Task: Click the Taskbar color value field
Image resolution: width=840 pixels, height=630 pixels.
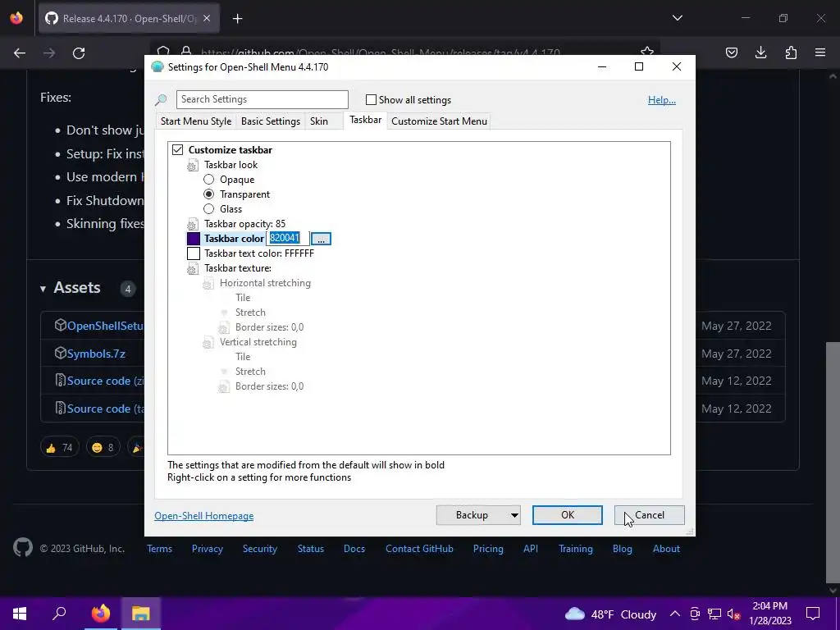Action: (288, 239)
